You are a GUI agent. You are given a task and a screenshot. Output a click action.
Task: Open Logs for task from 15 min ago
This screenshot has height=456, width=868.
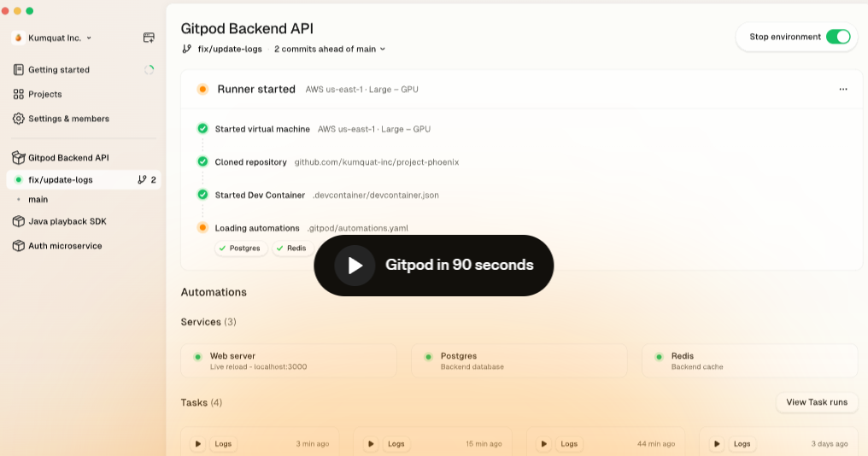click(x=396, y=444)
